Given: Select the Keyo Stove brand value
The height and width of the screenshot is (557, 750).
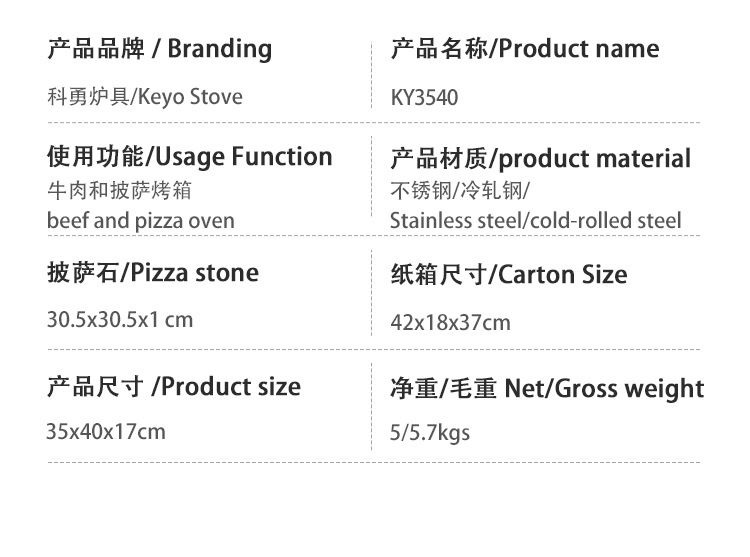Looking at the screenshot, I should [x=144, y=97].
